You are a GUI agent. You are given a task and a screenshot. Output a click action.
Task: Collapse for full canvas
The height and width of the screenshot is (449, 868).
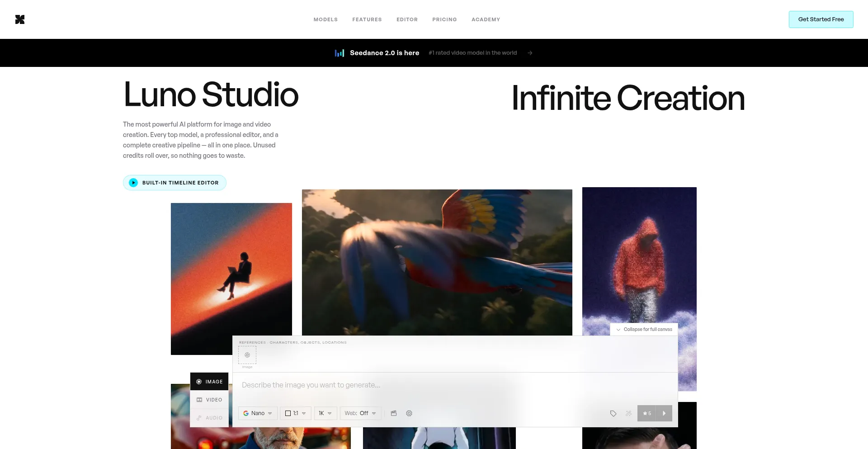[x=644, y=329]
